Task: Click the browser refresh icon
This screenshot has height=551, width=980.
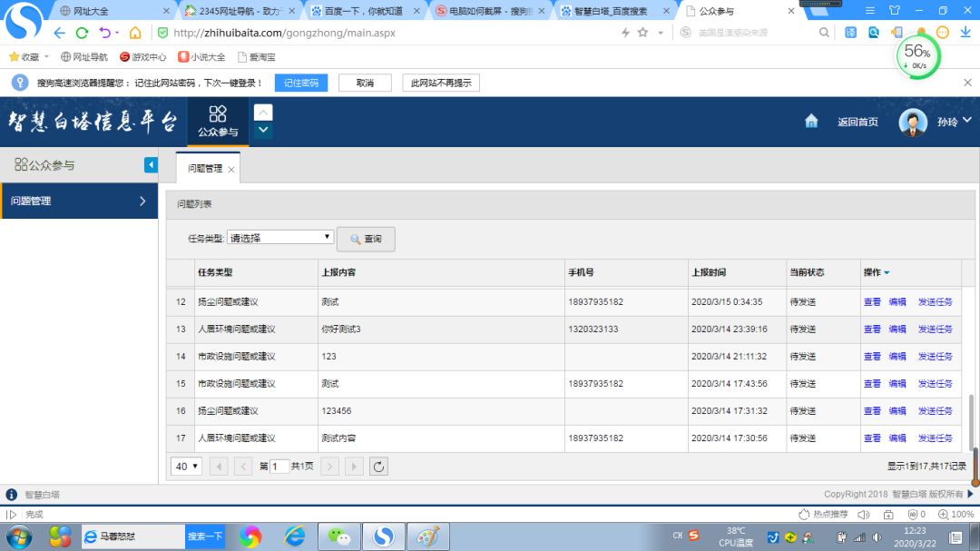Action: [81, 31]
